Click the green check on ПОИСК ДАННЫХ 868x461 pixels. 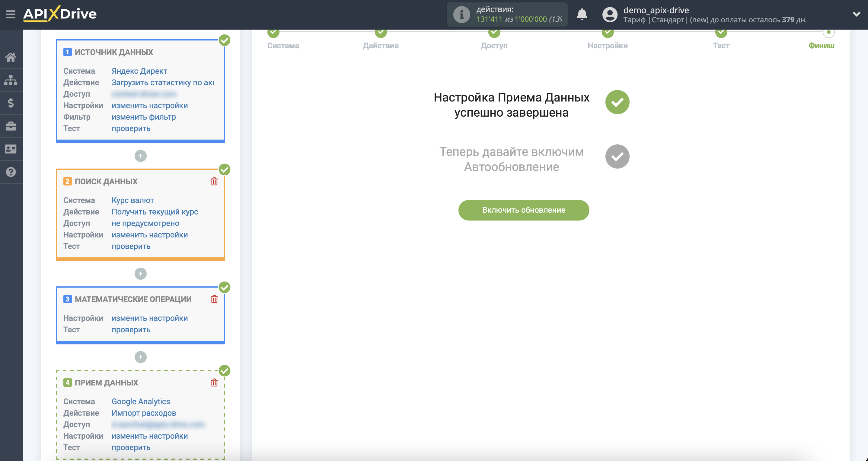[225, 170]
